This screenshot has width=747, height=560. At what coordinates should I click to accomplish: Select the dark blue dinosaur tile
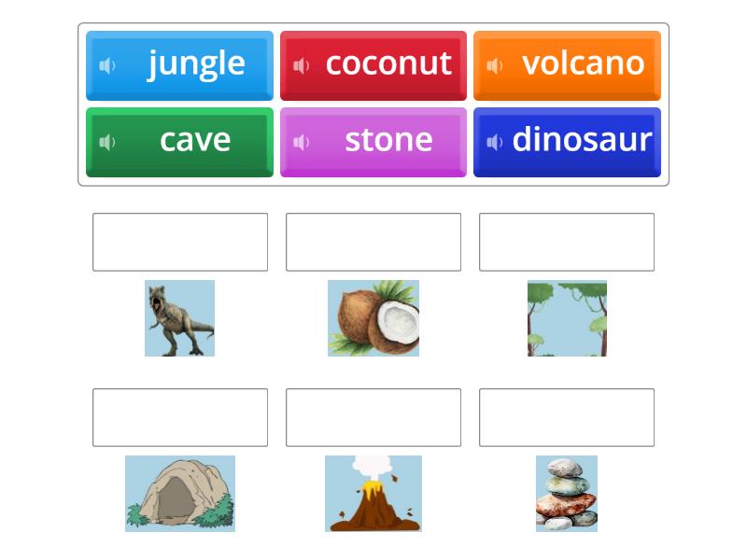[x=568, y=140]
